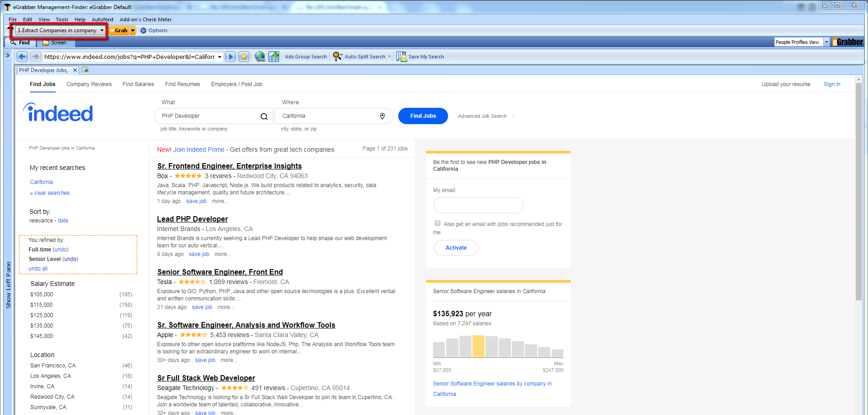Click Show Left Pane vertical label
Viewport: 868px width, 415px height.
[8, 285]
